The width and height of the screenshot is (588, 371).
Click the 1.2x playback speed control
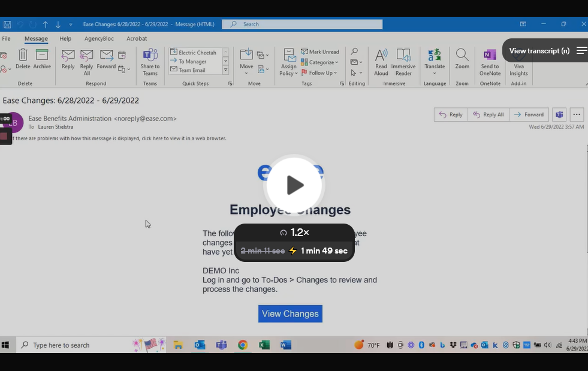294,233
